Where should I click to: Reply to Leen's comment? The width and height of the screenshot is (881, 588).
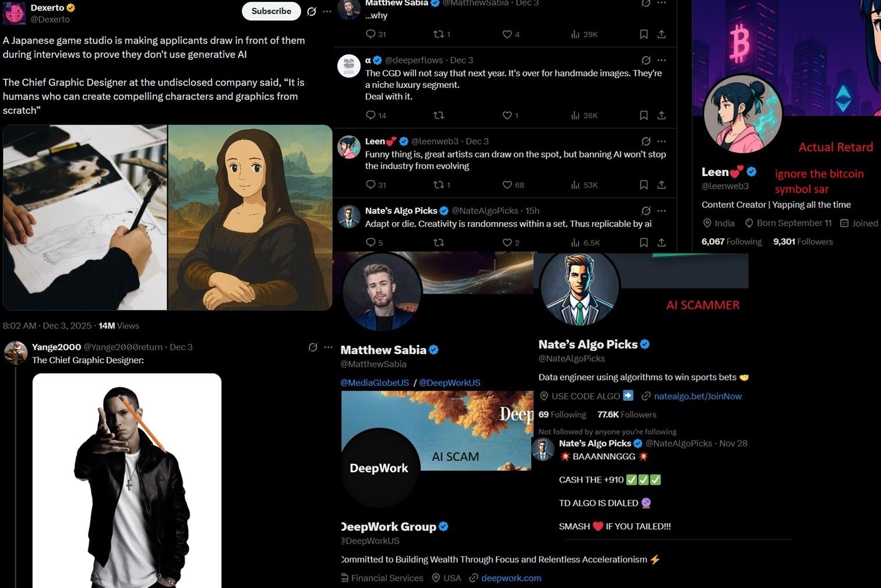(371, 185)
